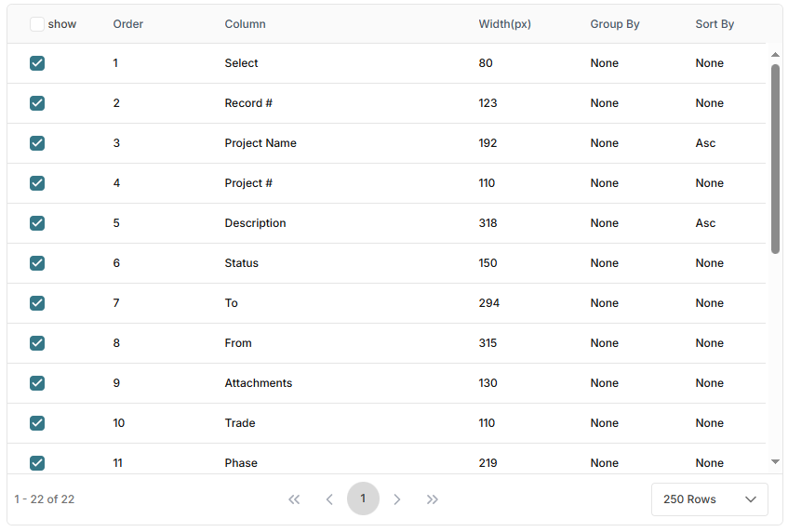Open the 250 Rows page size dropdown
The width and height of the screenshot is (788, 532).
pyautogui.click(x=709, y=499)
